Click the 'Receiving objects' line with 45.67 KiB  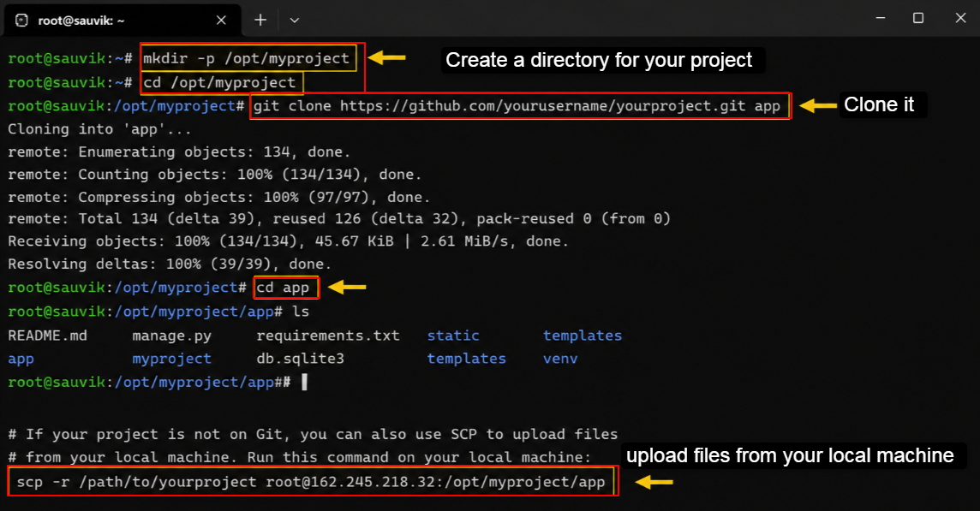288,241
